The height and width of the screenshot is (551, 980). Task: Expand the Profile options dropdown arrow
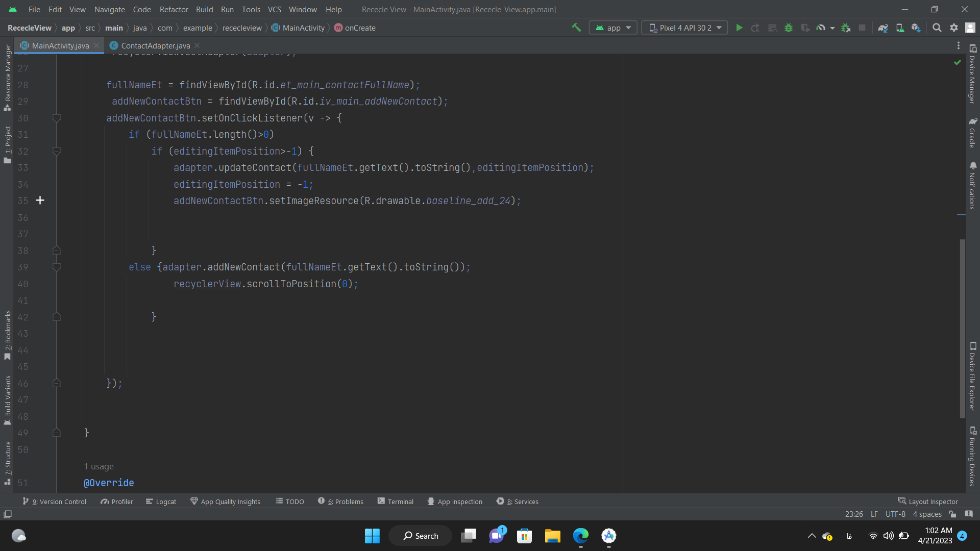tap(832, 28)
